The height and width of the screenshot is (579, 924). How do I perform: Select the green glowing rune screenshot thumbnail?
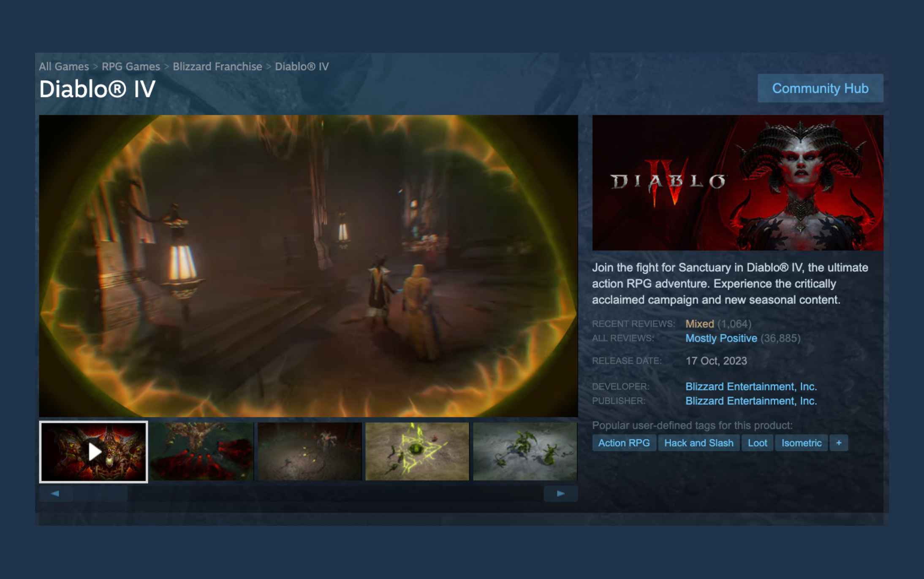click(417, 451)
